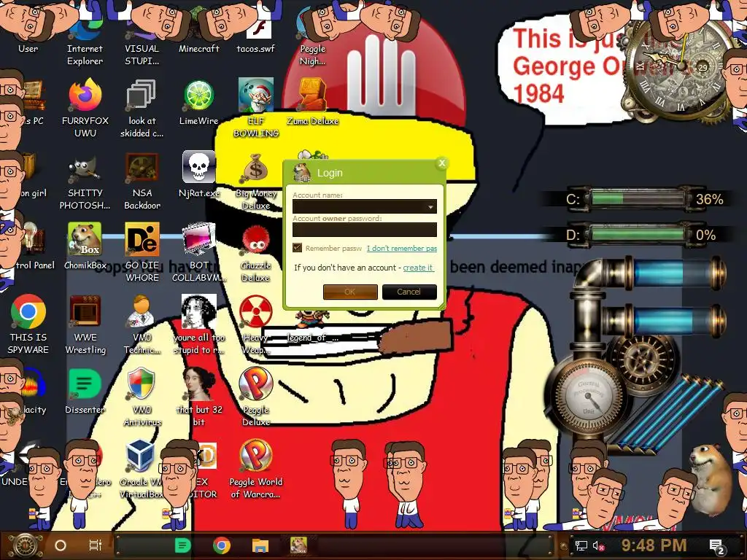The image size is (747, 560).
Task: Open Cortana circle on the taskbar
Action: [x=61, y=545]
